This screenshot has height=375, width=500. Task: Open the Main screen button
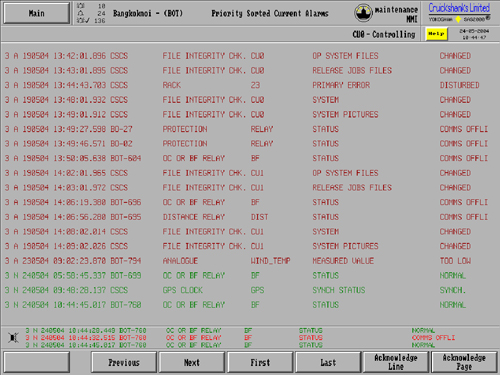coord(36,13)
